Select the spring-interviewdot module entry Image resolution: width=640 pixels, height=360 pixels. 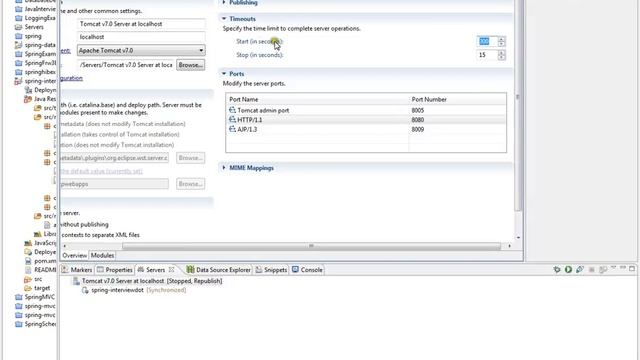point(117,290)
